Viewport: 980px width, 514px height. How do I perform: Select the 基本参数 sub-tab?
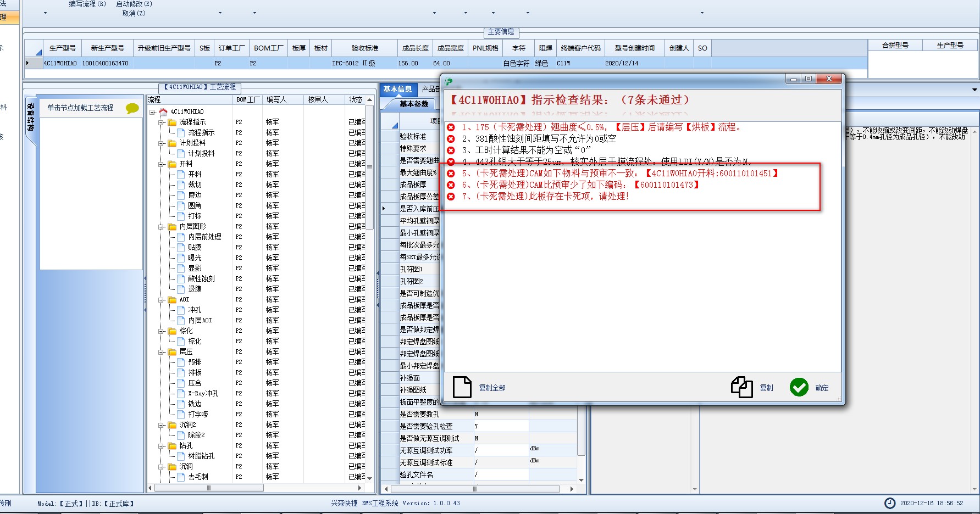pos(413,104)
